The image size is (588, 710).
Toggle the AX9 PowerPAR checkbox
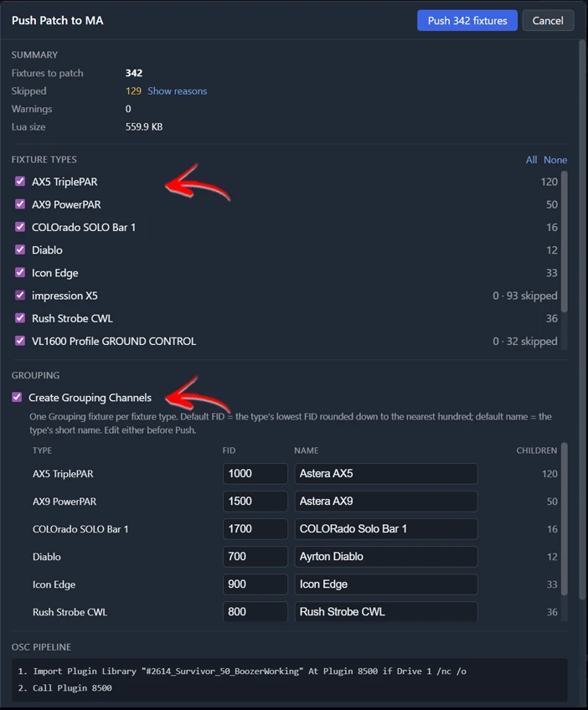click(20, 204)
